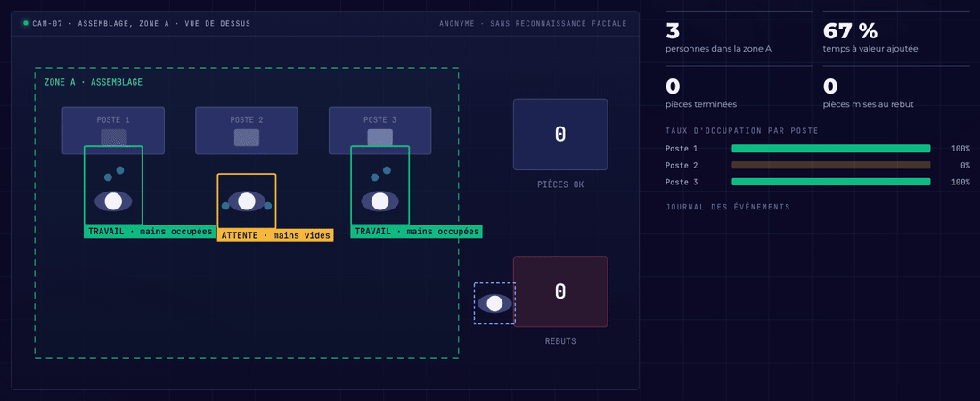Select the worker figure at Poste 3
980x401 pixels.
pos(380,185)
